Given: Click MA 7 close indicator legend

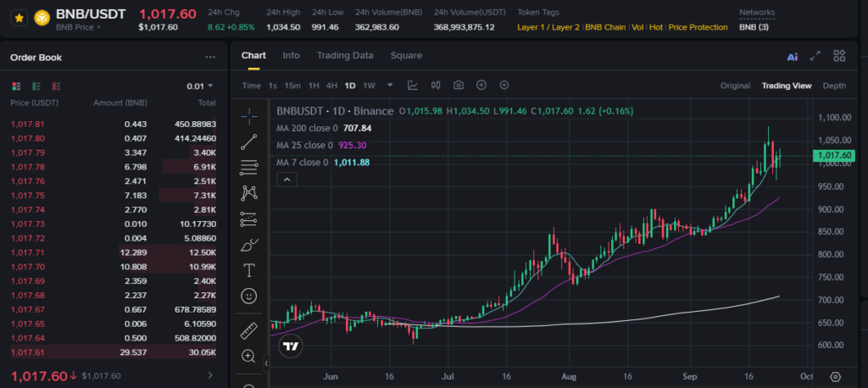Looking at the screenshot, I should coord(323,163).
